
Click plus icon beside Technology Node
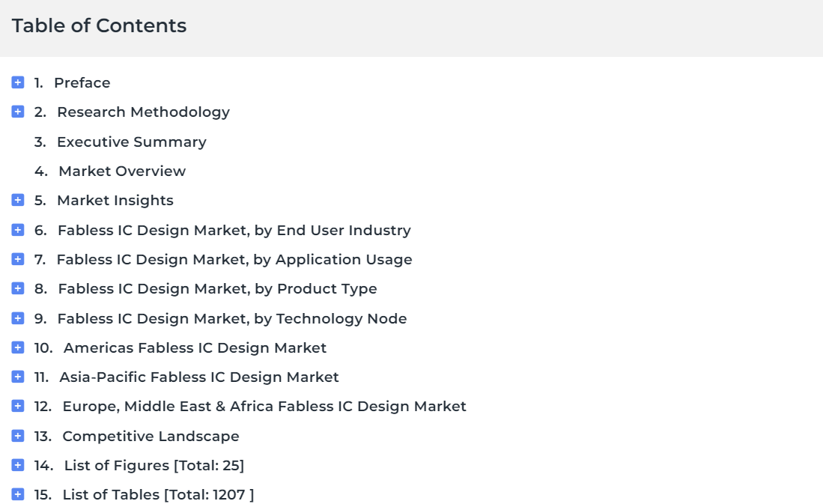18,319
